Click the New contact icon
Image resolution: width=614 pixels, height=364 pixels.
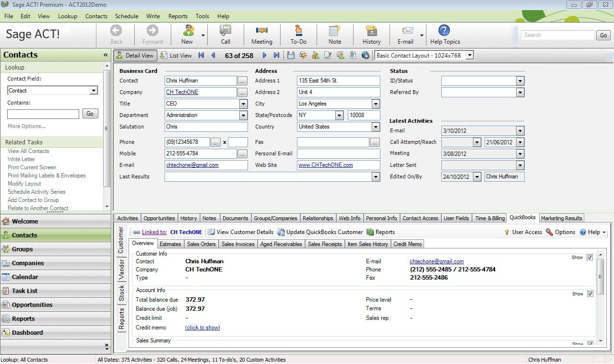pyautogui.click(x=188, y=31)
